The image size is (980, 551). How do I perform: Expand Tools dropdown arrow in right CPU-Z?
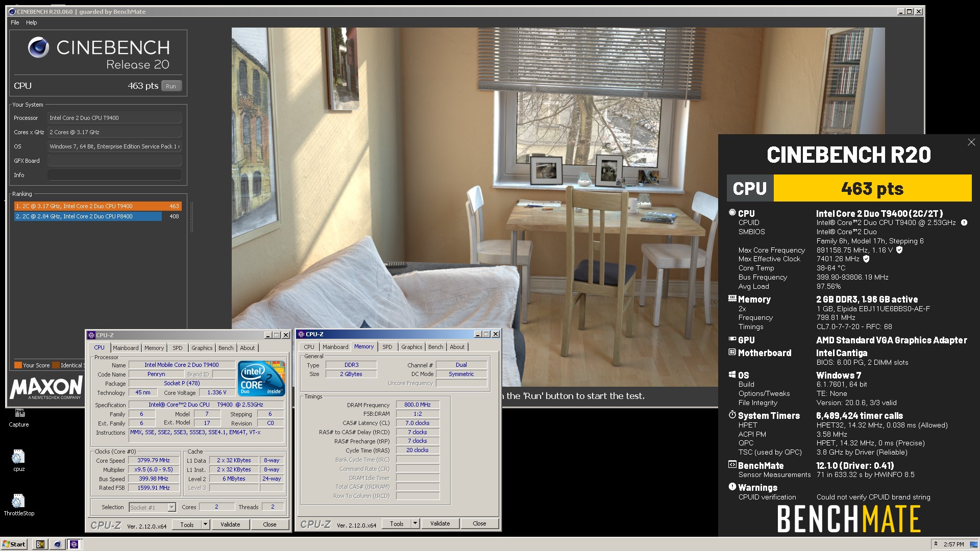point(415,523)
